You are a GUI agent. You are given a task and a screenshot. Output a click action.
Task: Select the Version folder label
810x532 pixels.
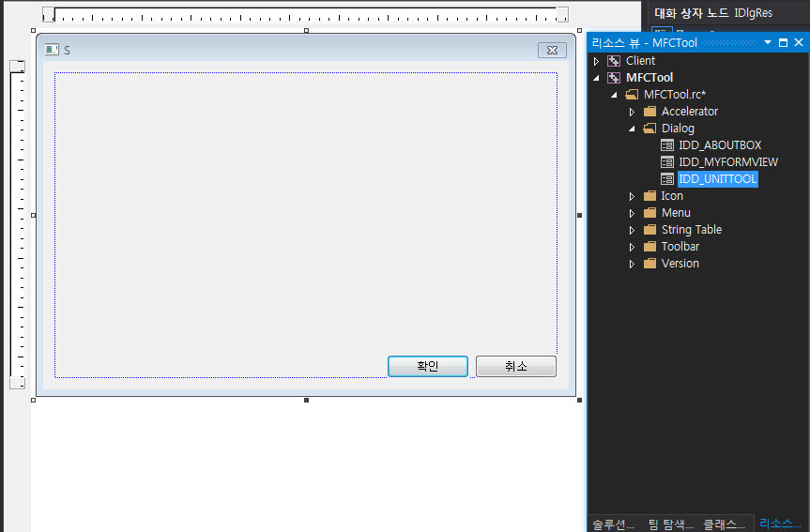point(680,264)
